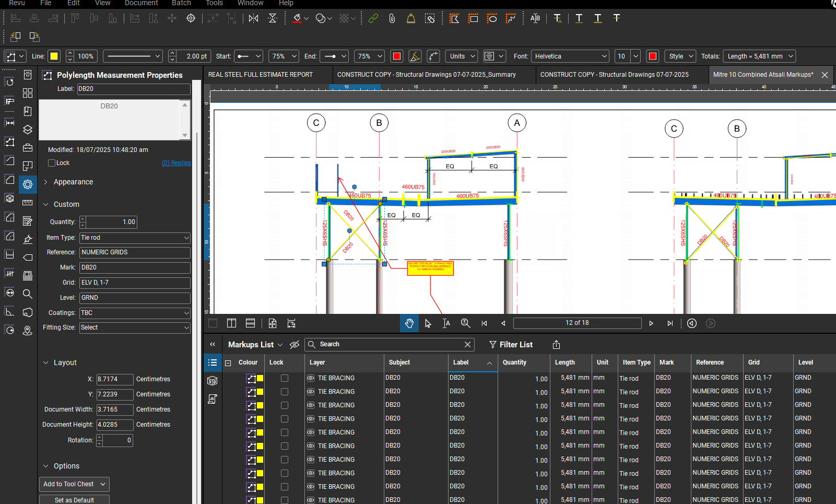Open the Search panel magnifier
Screen dimensions: 836x504
point(28,294)
